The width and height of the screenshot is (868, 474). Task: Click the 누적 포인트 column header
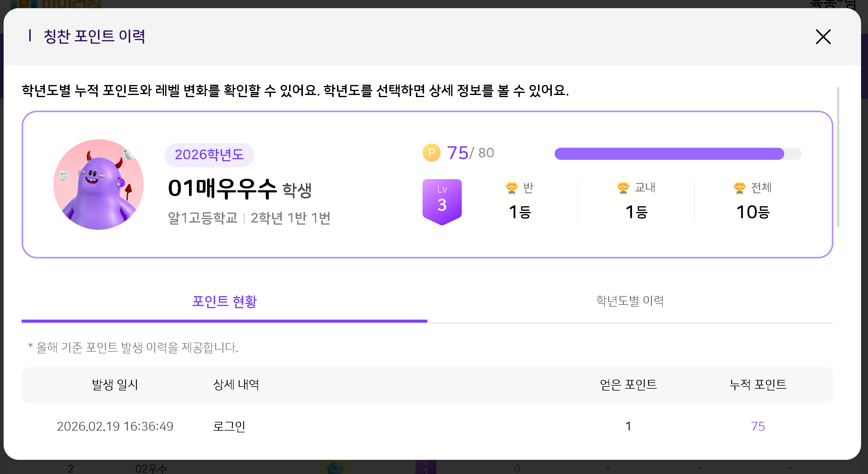[757, 385]
